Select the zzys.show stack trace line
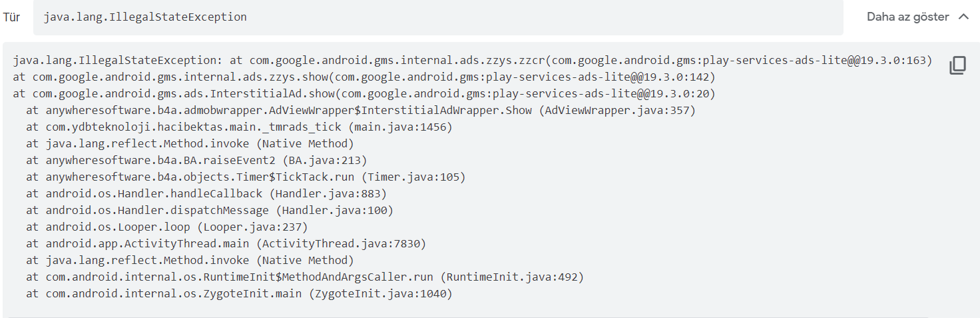 click(364, 77)
